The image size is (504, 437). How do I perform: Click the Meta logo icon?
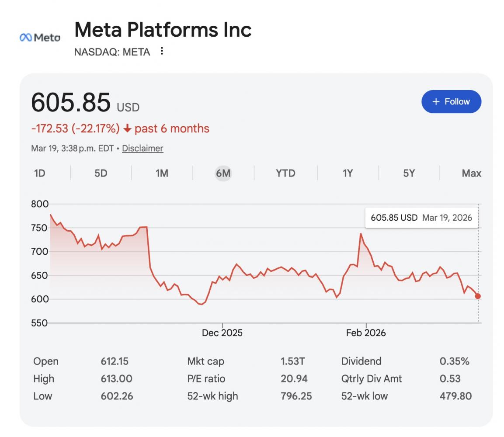click(40, 38)
